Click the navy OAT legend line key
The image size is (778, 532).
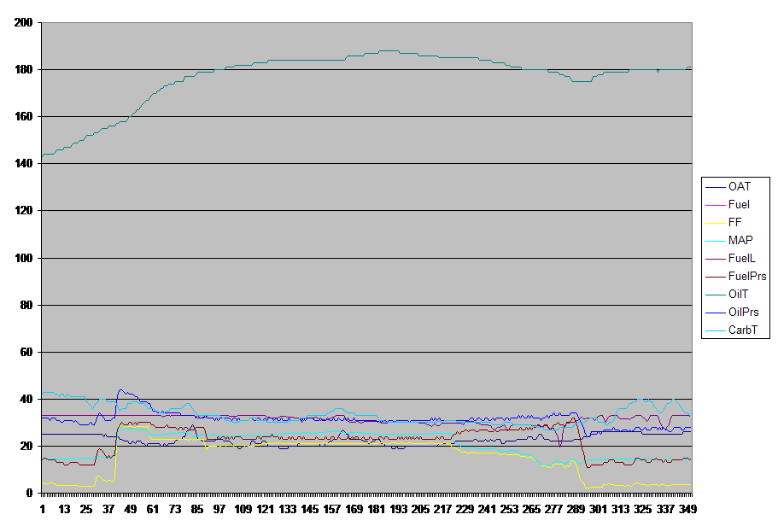[x=715, y=186]
